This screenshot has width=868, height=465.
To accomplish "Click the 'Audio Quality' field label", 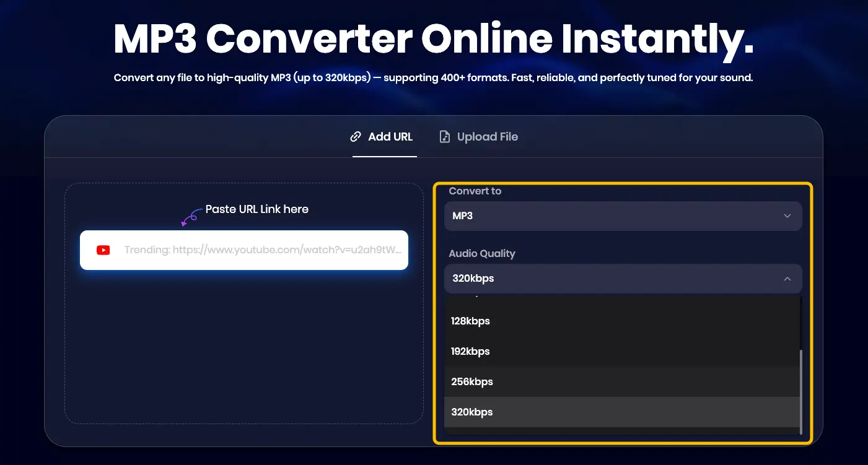I will click(482, 253).
